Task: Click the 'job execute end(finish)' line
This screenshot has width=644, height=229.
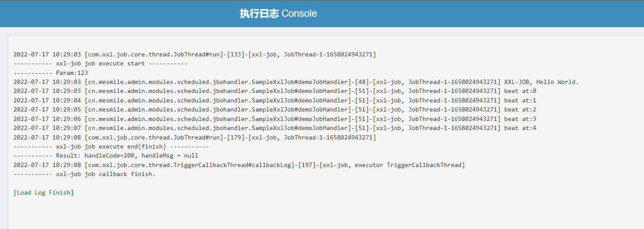Action: (x=111, y=147)
